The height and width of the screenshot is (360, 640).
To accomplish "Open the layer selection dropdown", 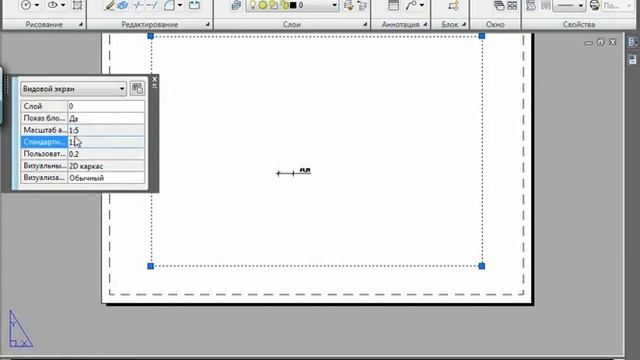I will (x=334, y=5).
